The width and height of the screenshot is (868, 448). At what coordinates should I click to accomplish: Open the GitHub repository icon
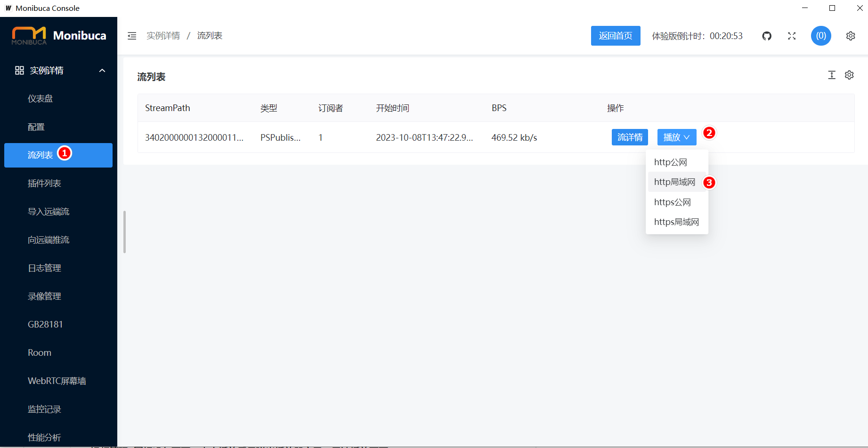tap(767, 36)
